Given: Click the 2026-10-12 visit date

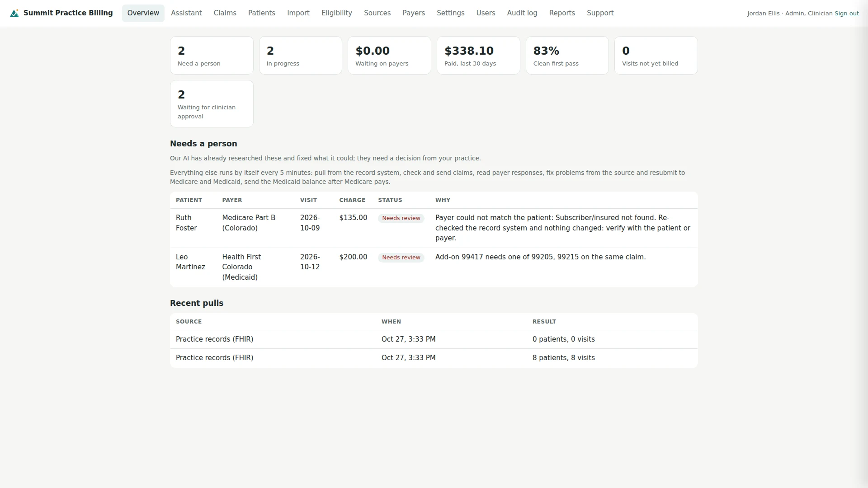Looking at the screenshot, I should coord(310,262).
